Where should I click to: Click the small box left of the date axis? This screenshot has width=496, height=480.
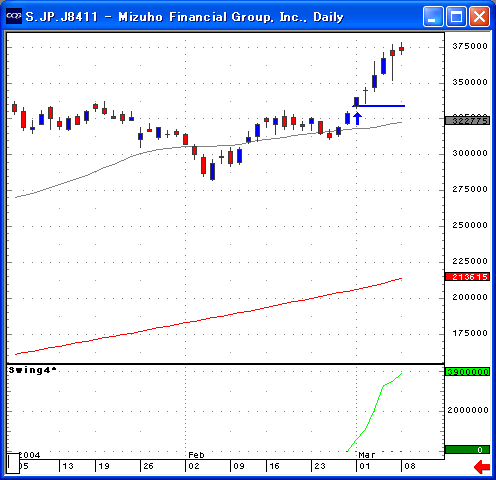tap(13, 463)
